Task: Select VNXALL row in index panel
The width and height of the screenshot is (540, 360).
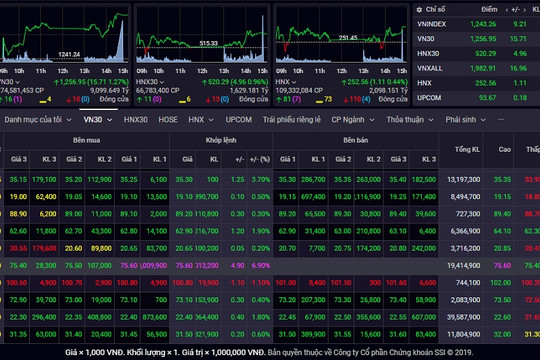Action: (x=477, y=68)
